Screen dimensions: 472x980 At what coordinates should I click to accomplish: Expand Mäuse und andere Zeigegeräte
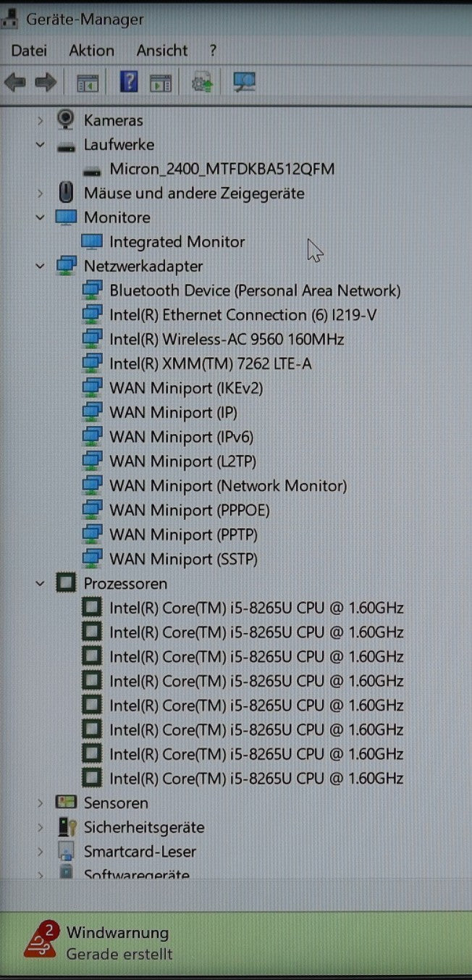coord(41,193)
